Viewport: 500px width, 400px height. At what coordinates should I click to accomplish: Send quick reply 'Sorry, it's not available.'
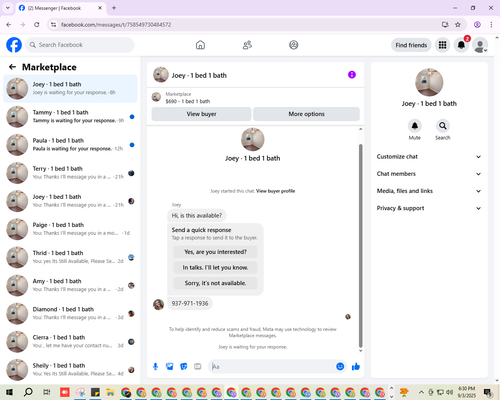pyautogui.click(x=215, y=283)
